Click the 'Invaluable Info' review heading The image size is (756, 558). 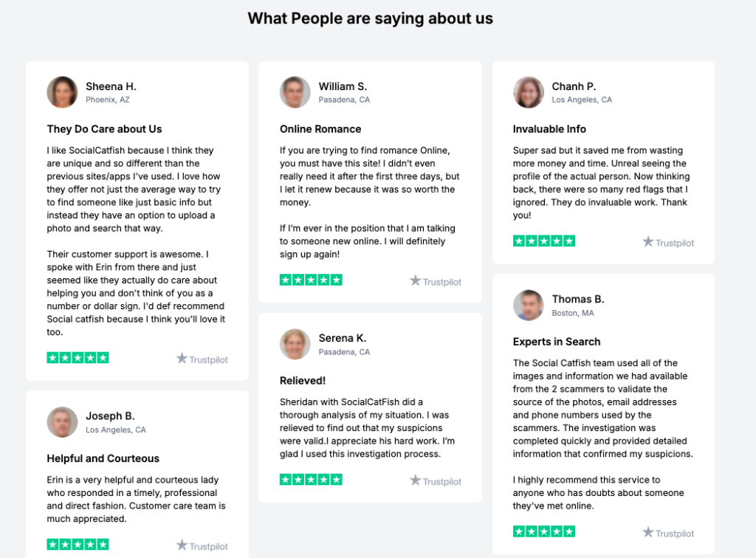coord(549,129)
